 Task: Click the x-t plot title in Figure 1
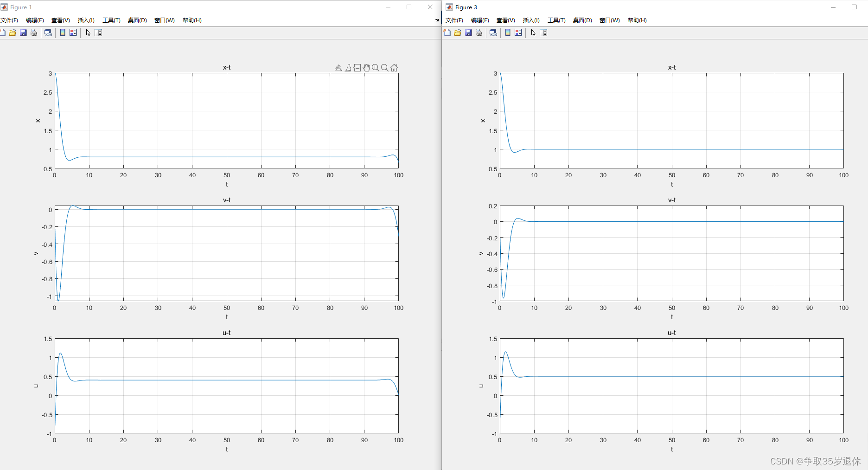[x=227, y=67]
